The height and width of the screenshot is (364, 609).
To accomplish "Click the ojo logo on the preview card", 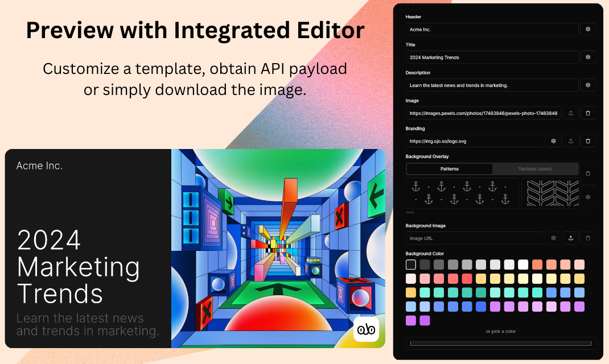I will click(366, 329).
